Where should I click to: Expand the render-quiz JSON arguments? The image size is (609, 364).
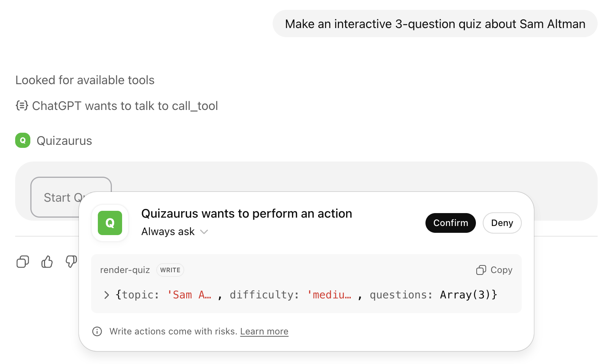click(106, 295)
